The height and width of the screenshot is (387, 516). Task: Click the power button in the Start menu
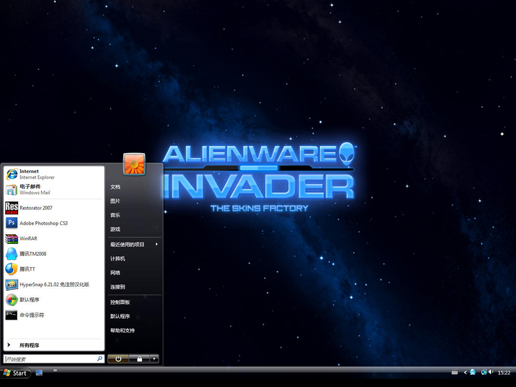[118, 359]
